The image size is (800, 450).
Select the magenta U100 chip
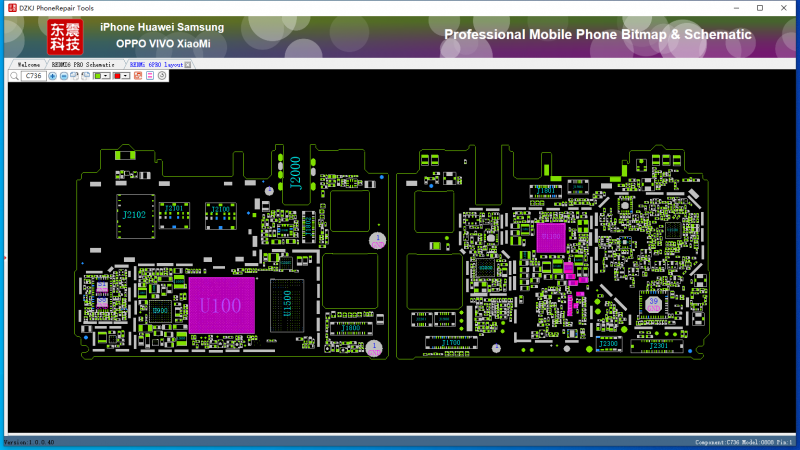coord(221,305)
